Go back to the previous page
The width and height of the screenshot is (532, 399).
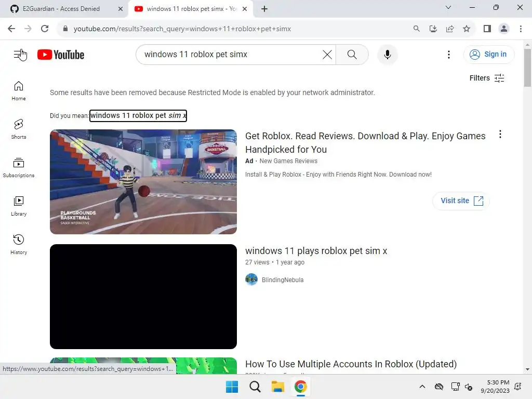(11, 29)
